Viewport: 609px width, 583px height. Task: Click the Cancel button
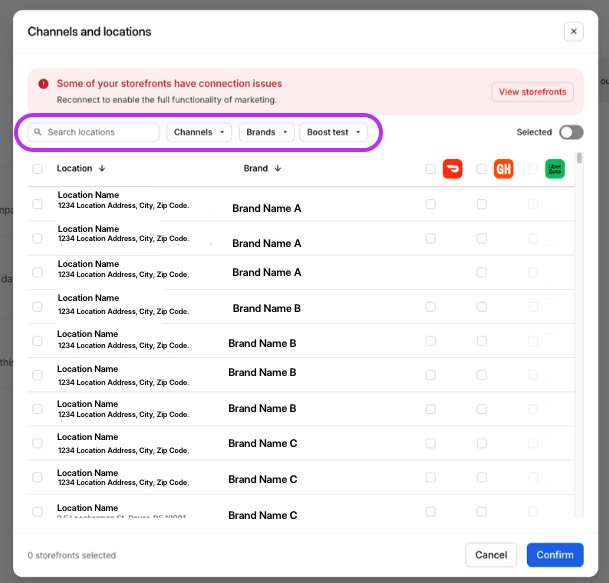[491, 555]
